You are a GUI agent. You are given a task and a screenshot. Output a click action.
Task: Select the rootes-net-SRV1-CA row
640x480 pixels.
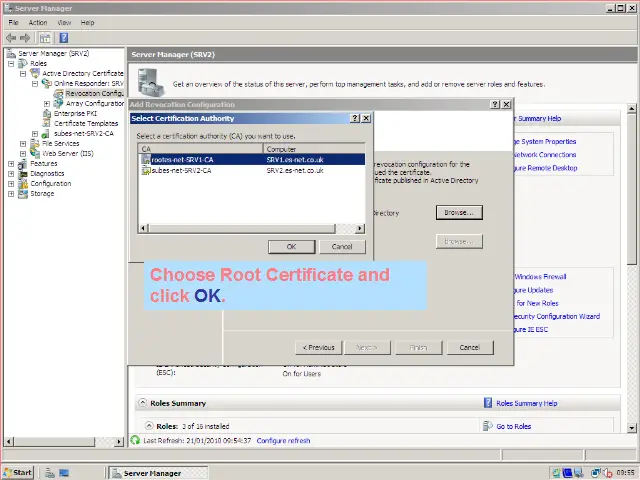[x=252, y=159]
